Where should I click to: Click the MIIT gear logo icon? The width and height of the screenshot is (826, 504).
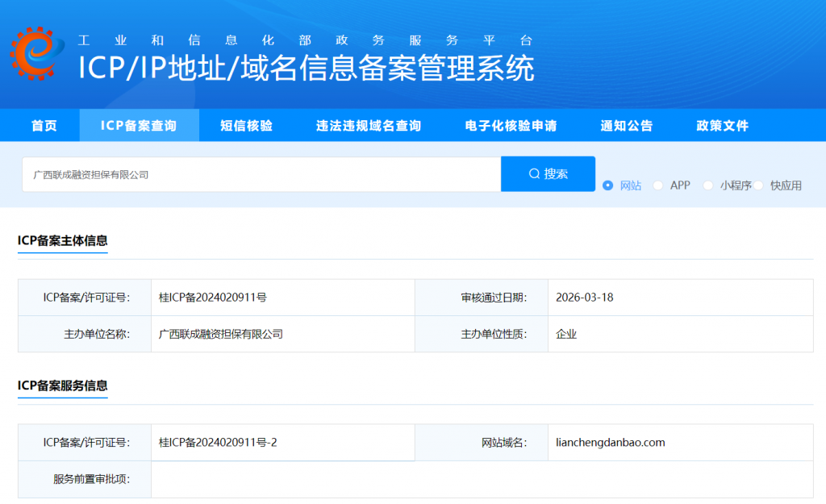click(x=37, y=53)
